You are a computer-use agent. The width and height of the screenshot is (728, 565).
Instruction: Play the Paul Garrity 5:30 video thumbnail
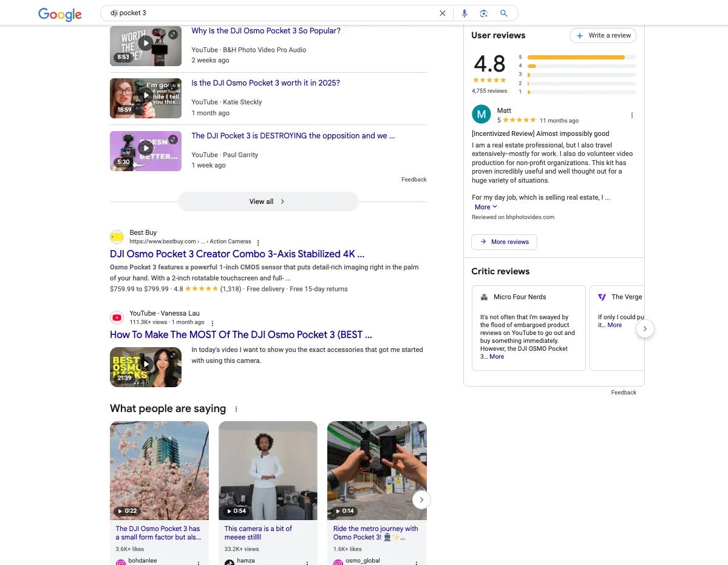tap(145, 151)
